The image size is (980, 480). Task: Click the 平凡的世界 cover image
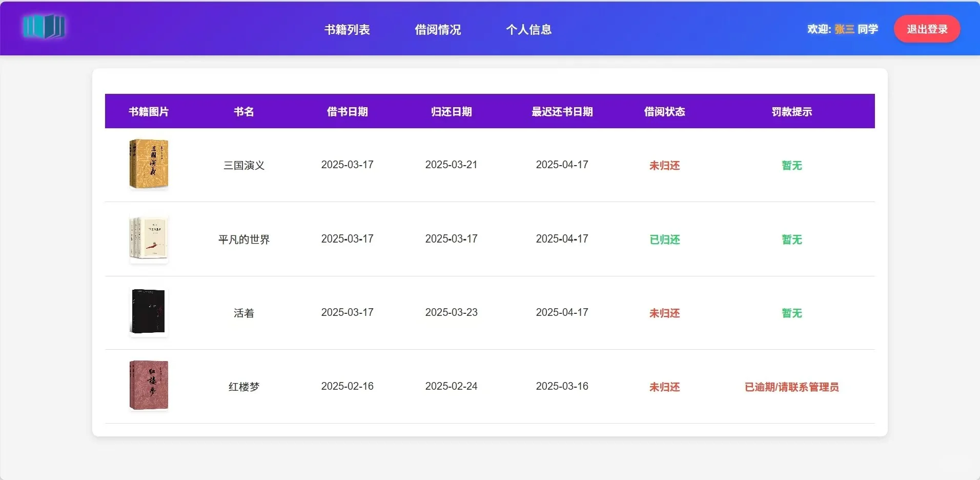coord(149,239)
